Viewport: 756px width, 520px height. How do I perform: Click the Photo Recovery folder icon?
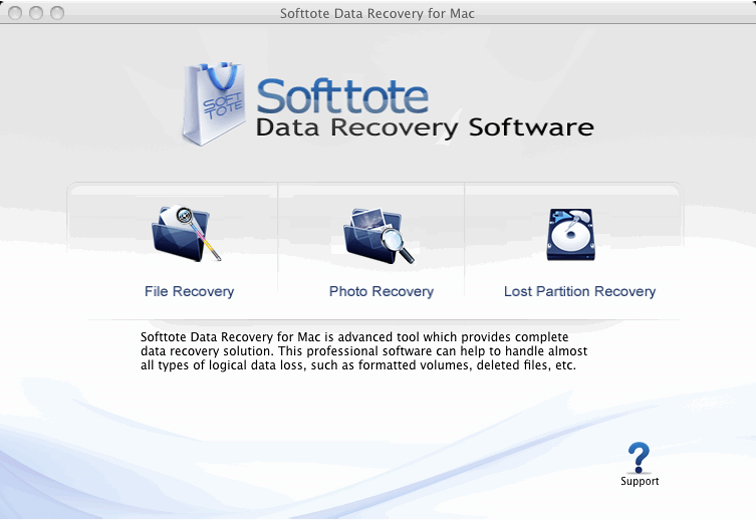376,234
